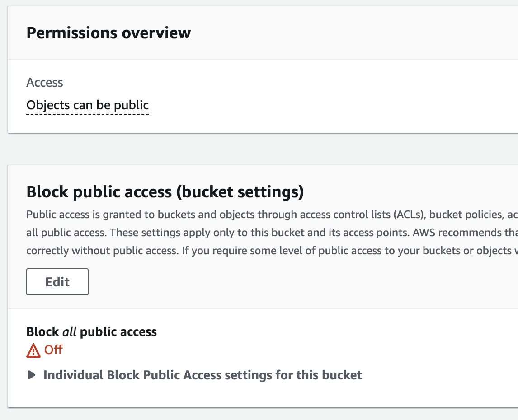This screenshot has height=420, width=518.
Task: Click the warning icon under Block all public access
Action: 33,350
